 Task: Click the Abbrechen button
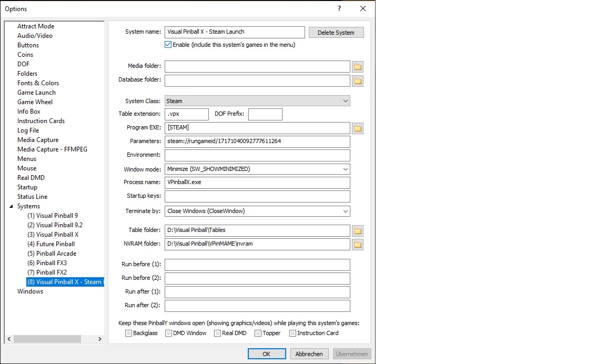click(x=309, y=353)
